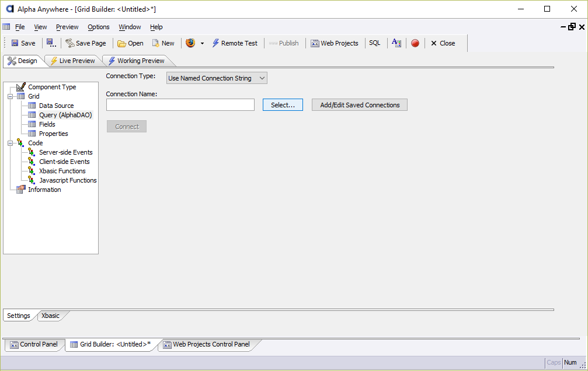The height and width of the screenshot is (371, 588).
Task: Click the Publish toolbar button
Action: [x=284, y=43]
